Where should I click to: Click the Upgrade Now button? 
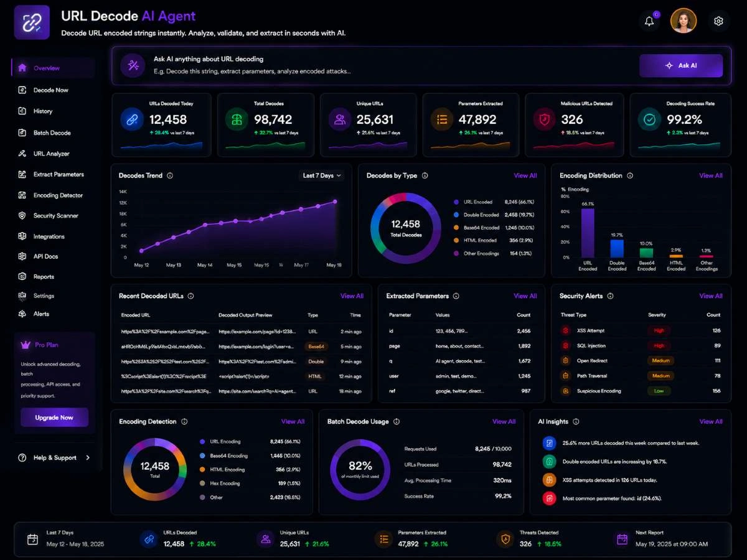[54, 418]
